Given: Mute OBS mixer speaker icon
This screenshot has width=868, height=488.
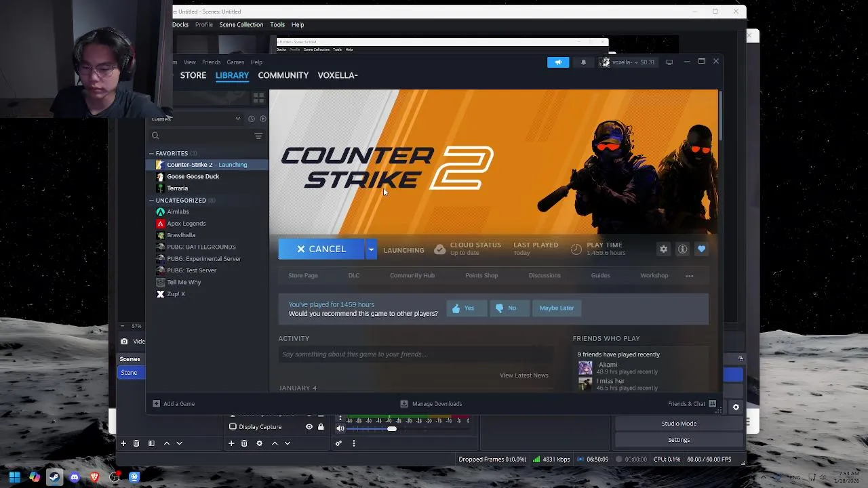Looking at the screenshot, I should tap(340, 428).
